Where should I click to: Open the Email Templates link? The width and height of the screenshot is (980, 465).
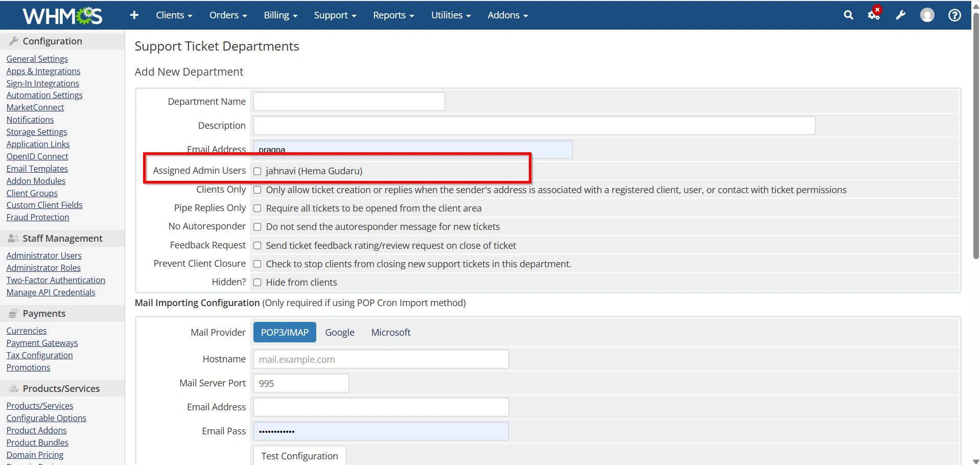click(37, 169)
